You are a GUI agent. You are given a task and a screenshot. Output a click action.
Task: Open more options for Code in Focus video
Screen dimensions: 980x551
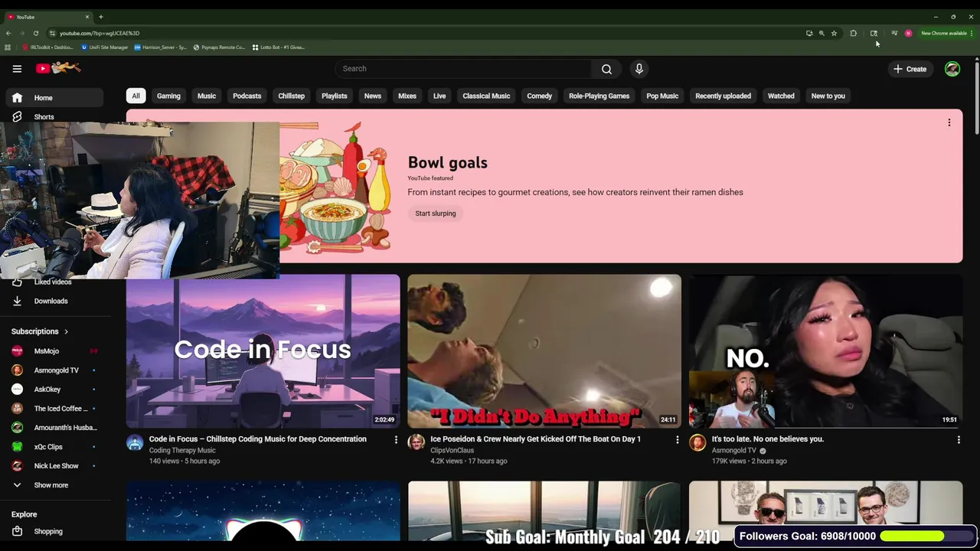coord(396,440)
